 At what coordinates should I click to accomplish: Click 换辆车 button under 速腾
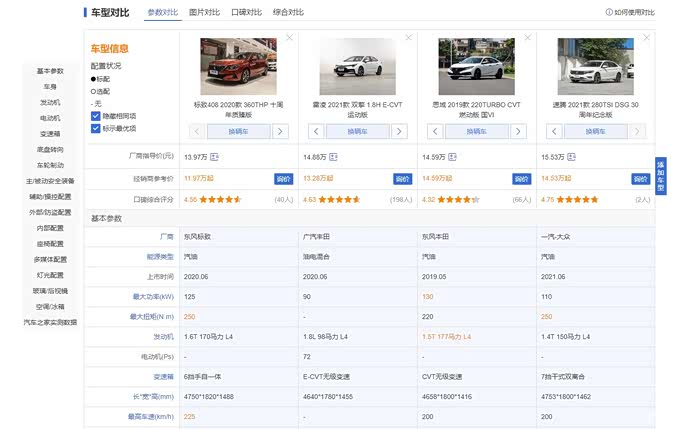pos(596,131)
